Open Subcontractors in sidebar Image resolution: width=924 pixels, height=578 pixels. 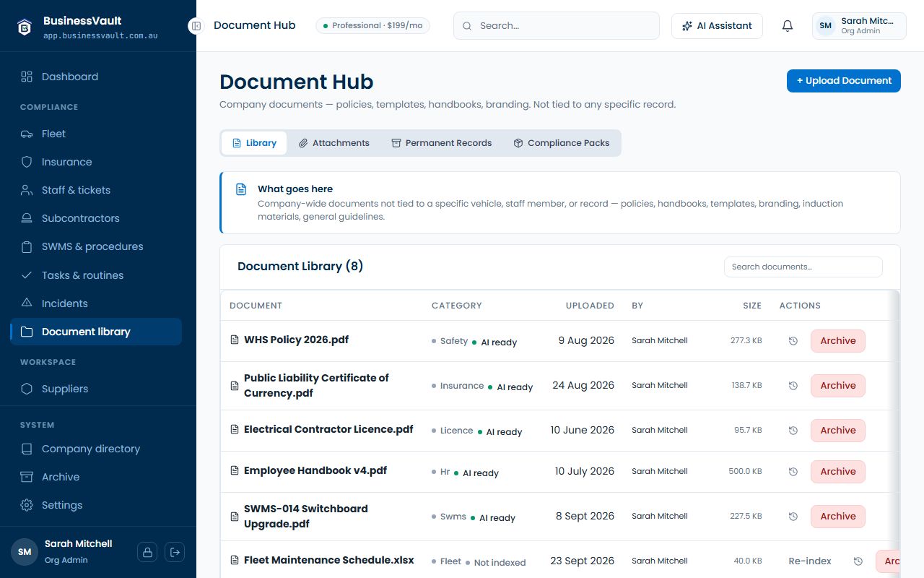(96, 218)
